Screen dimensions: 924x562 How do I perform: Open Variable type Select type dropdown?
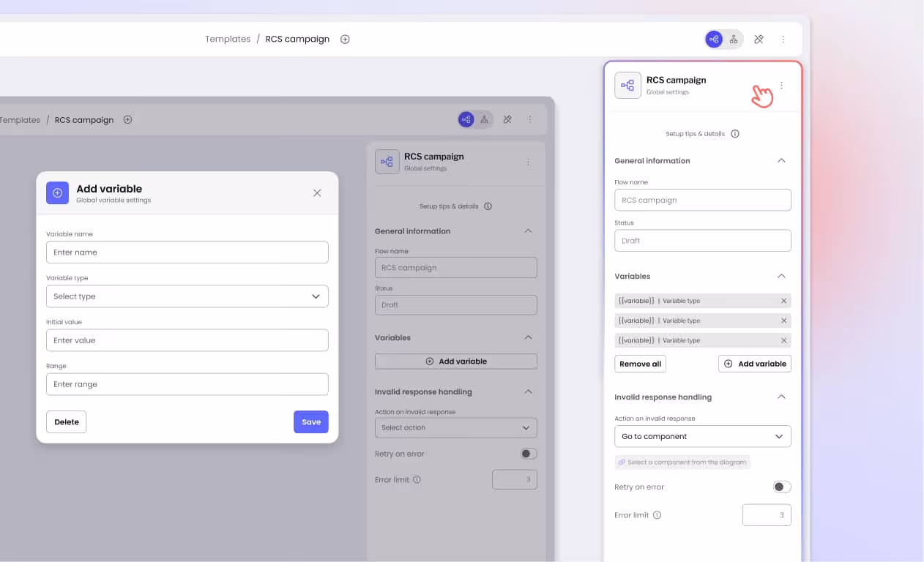pyautogui.click(x=187, y=296)
